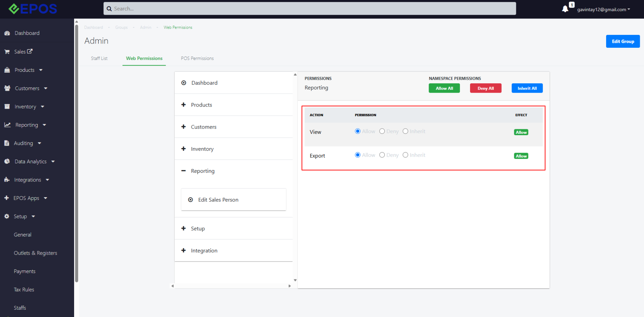The image size is (644, 317).
Task: Expand the Setup permissions node
Action: (184, 228)
